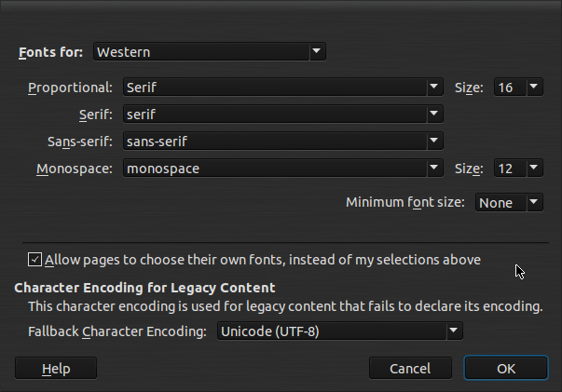Open the Fonts for Western dropdown
562x392 pixels.
point(210,52)
